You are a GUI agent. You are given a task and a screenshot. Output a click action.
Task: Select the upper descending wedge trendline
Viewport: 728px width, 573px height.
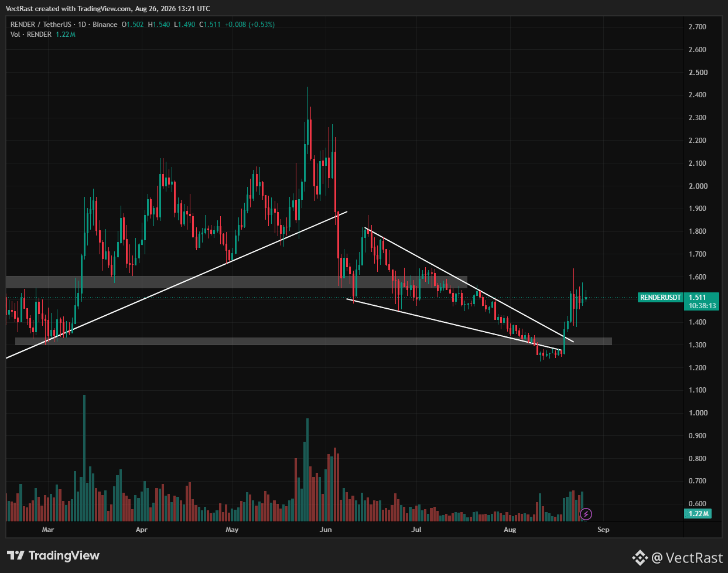(x=469, y=285)
